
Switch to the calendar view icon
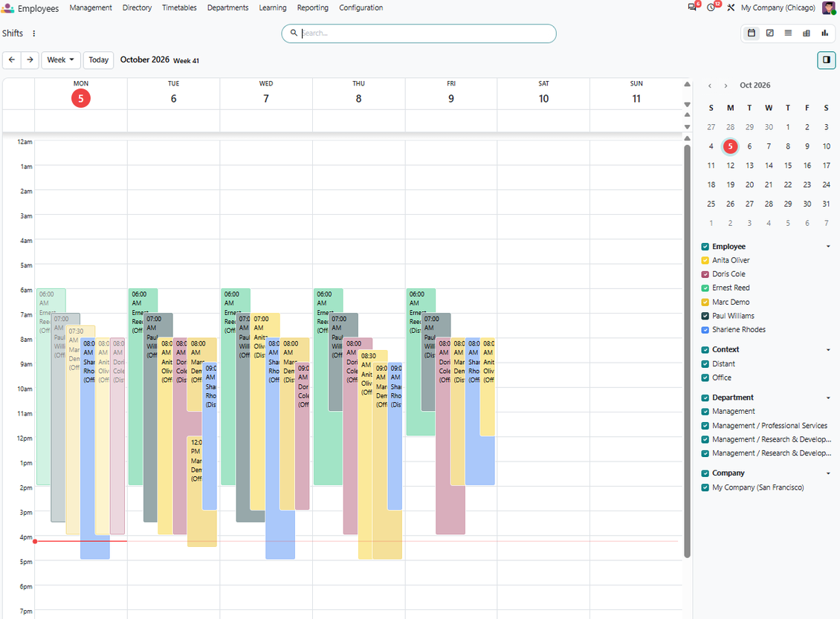point(752,33)
